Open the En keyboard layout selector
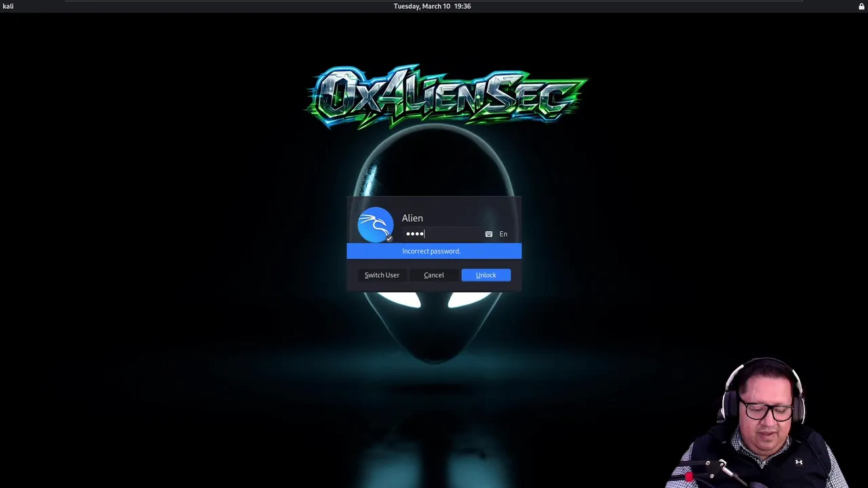The height and width of the screenshot is (488, 868). [x=503, y=234]
